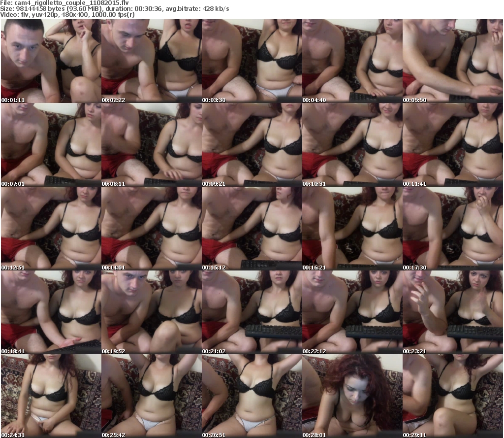Click the thumbnail stamped 00:10:31
Image resolution: width=504 pixels, height=438 pixels.
click(352, 145)
